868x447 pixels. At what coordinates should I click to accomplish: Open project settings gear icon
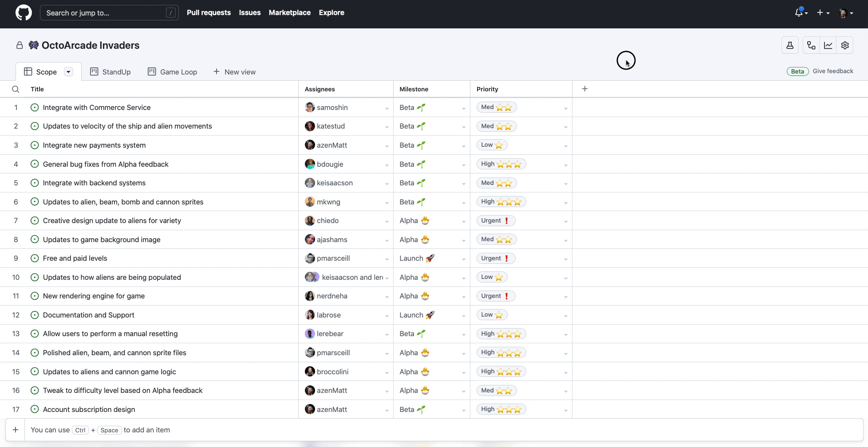click(845, 45)
